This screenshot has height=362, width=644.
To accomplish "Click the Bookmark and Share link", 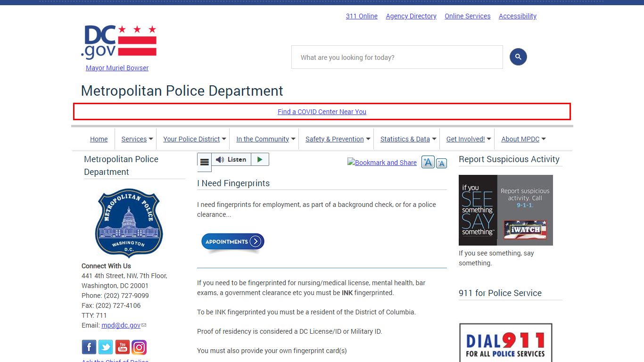I will (x=382, y=163).
